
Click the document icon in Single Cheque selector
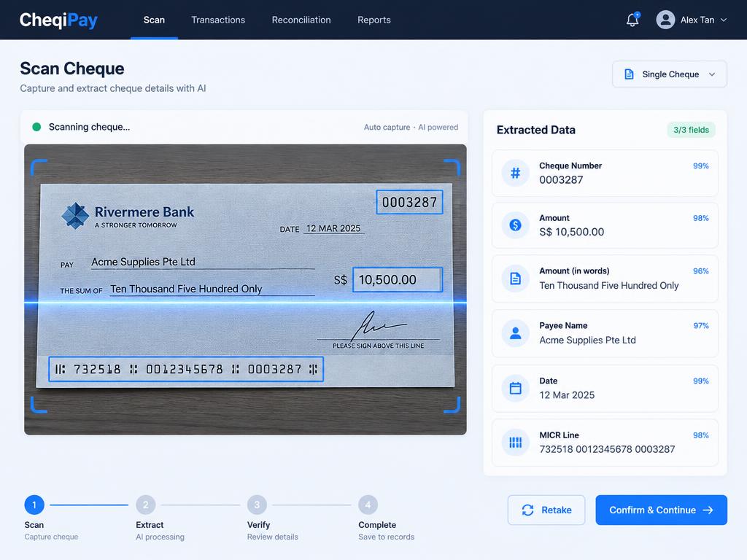click(x=629, y=74)
